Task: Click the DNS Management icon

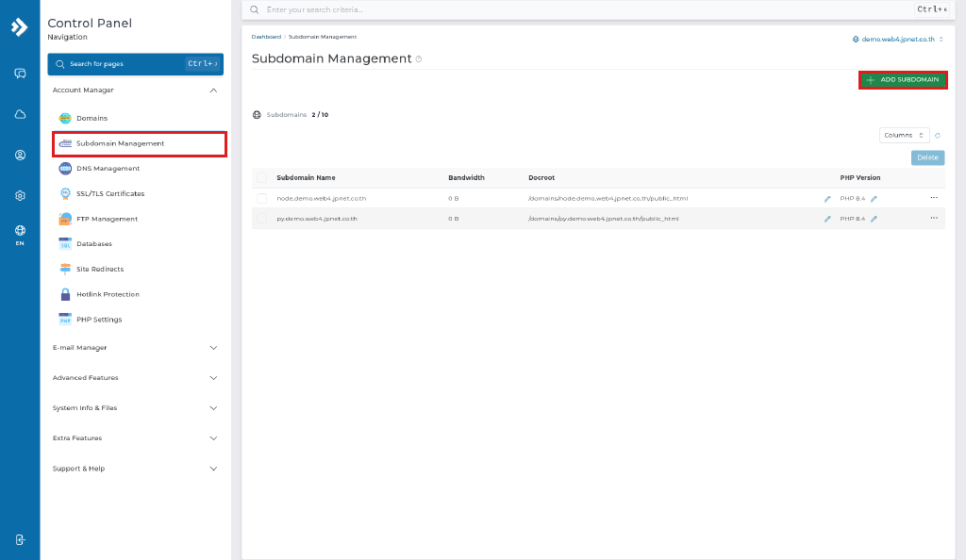Action: pos(65,168)
